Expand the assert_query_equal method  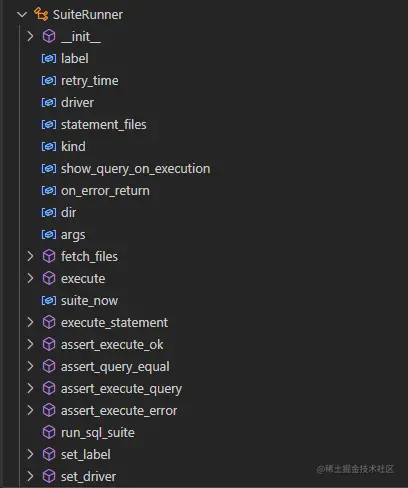click(30, 366)
